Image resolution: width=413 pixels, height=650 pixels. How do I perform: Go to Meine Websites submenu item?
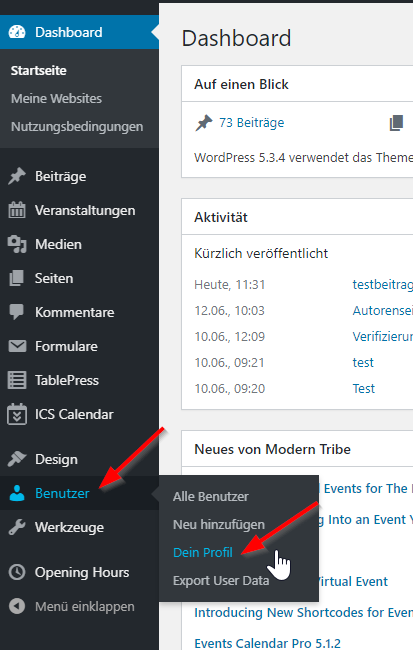pos(56,99)
